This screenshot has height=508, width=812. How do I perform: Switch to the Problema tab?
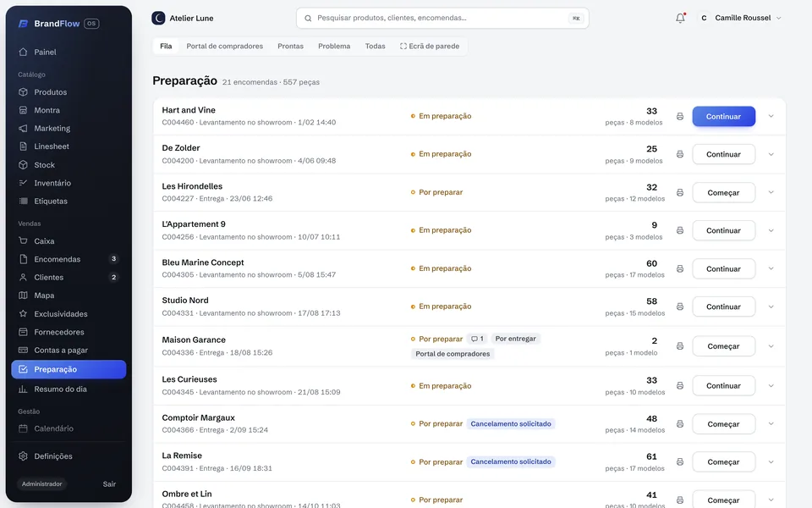334,46
